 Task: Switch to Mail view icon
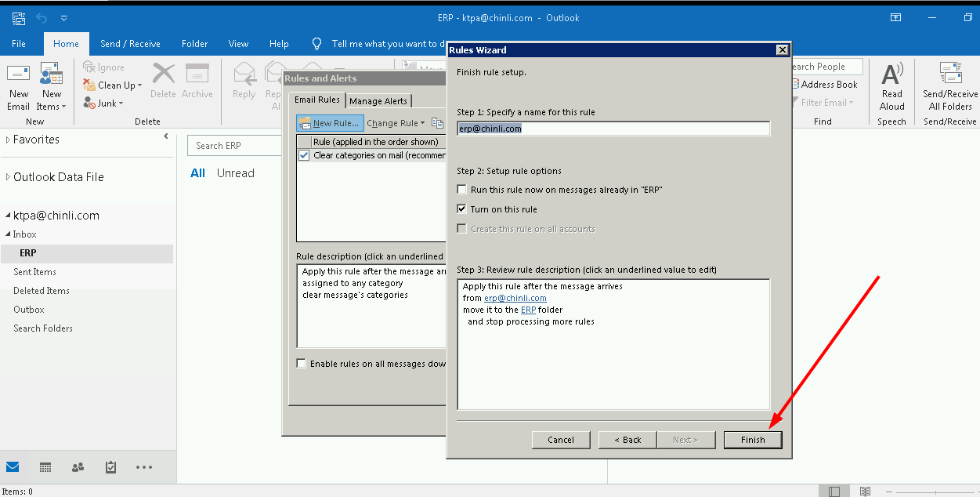point(13,467)
